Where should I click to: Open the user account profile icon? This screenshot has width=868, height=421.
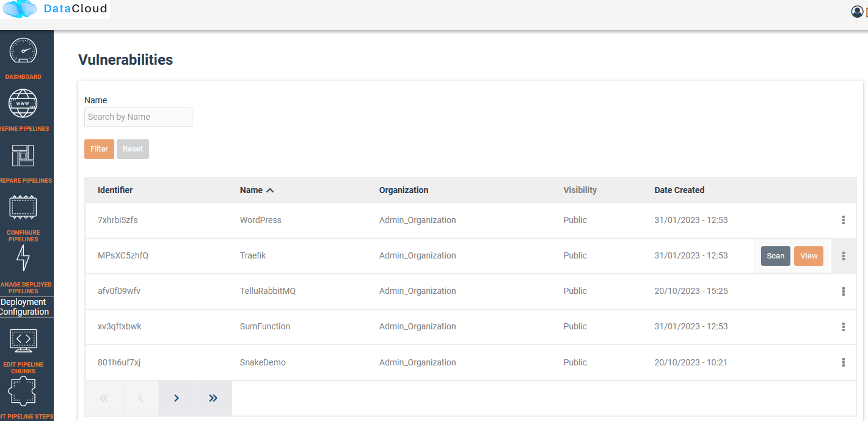pyautogui.click(x=857, y=11)
